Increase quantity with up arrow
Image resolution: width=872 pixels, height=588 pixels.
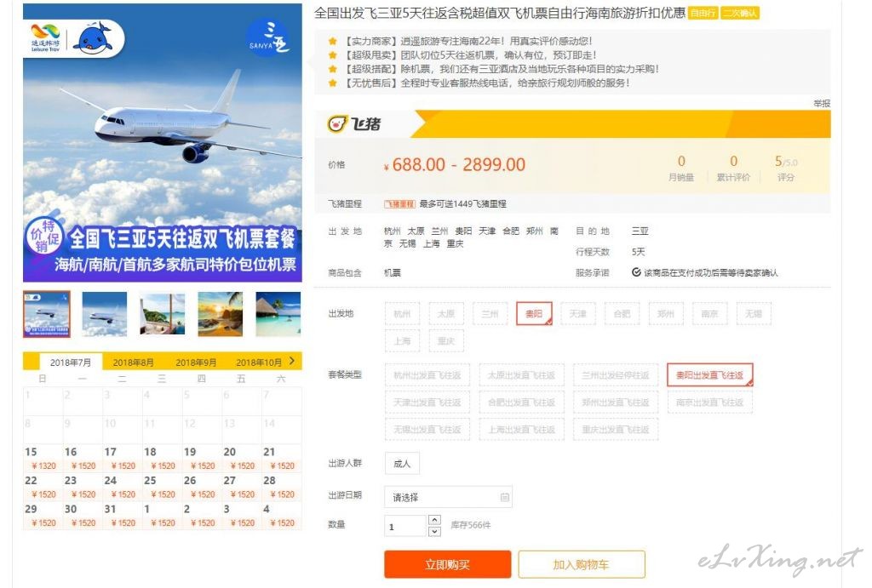point(435,520)
